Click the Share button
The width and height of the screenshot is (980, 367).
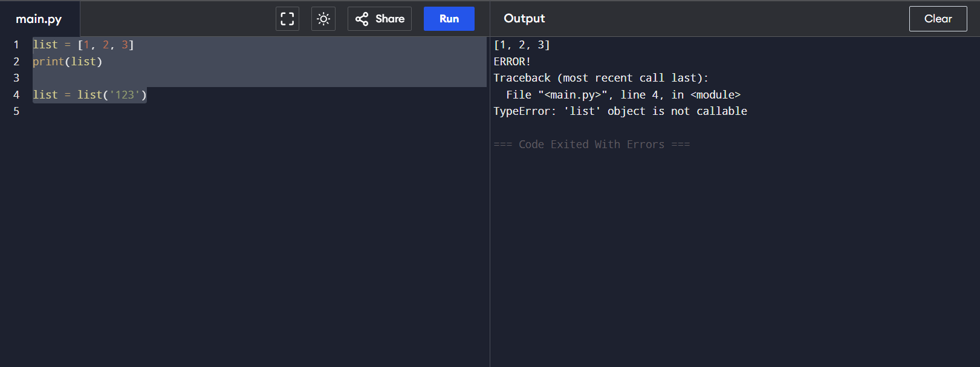380,19
